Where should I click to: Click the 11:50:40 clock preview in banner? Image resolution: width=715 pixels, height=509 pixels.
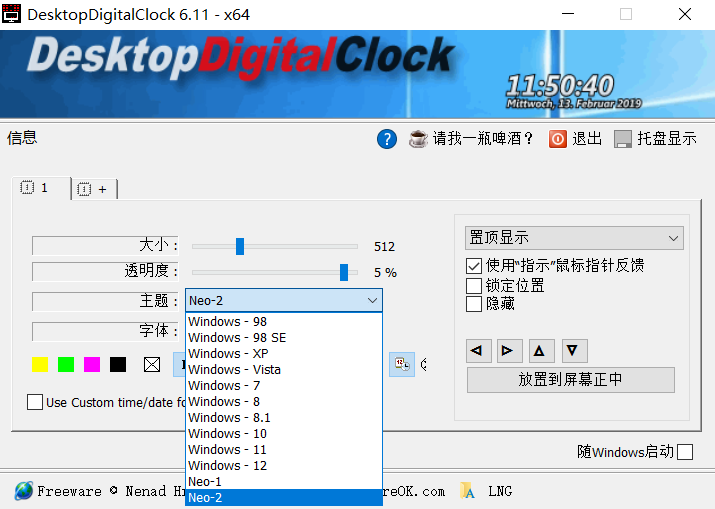560,86
